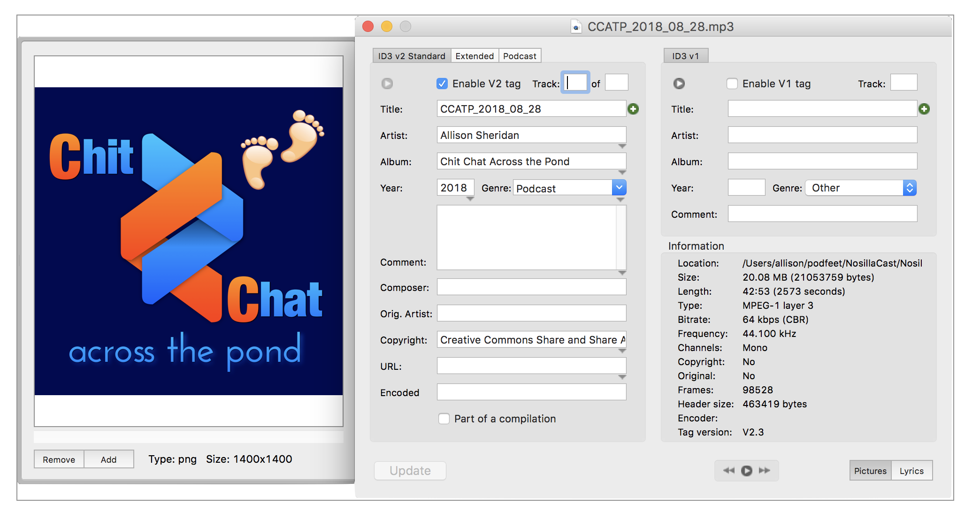The image size is (980, 520).
Task: Check Part of a compilation
Action: [444, 419]
